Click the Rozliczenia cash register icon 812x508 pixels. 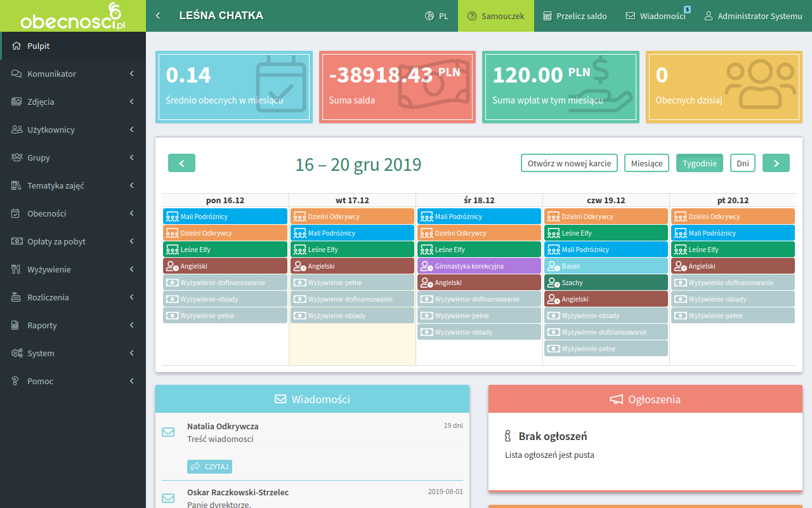point(17,297)
